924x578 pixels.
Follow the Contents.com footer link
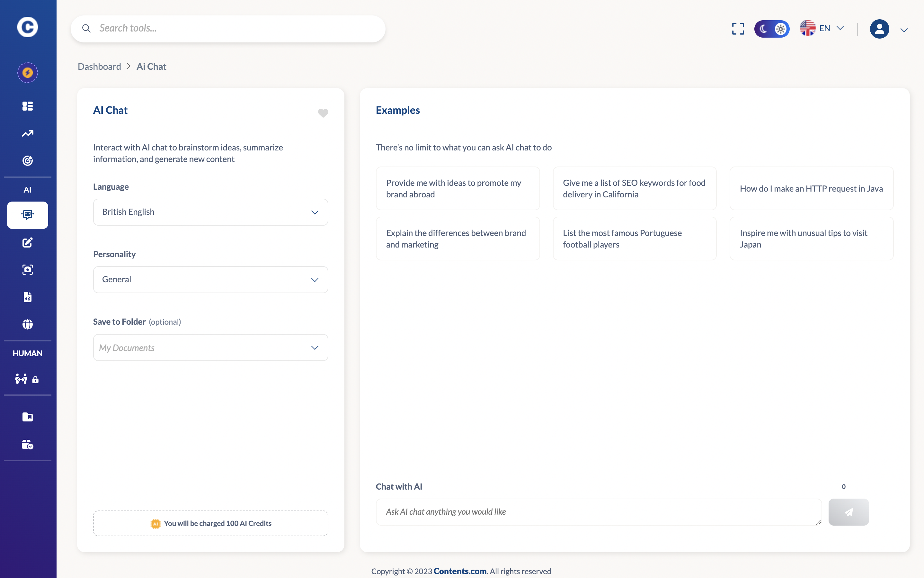pos(459,571)
